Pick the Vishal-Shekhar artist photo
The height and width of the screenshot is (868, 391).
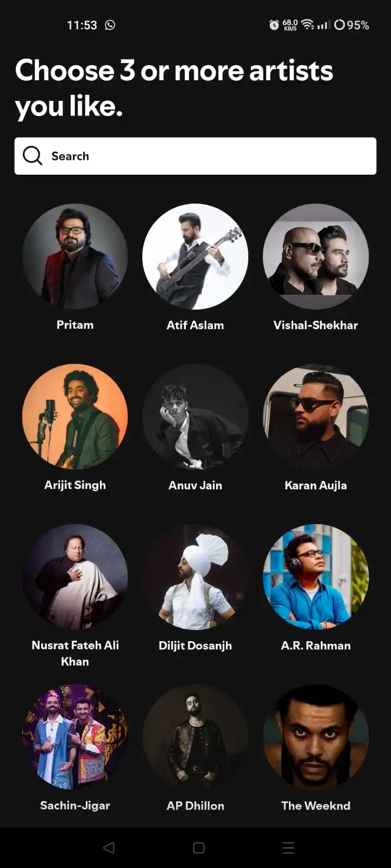point(316,257)
